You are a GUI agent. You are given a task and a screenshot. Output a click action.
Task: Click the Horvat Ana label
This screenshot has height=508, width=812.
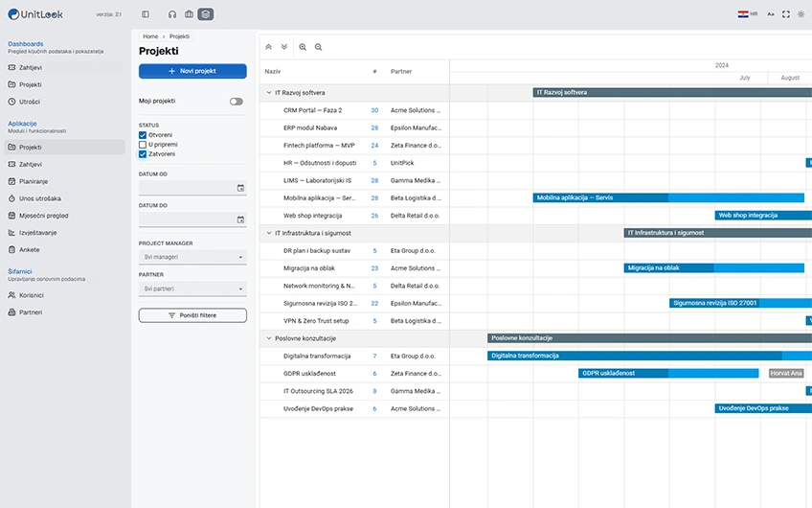click(x=786, y=373)
